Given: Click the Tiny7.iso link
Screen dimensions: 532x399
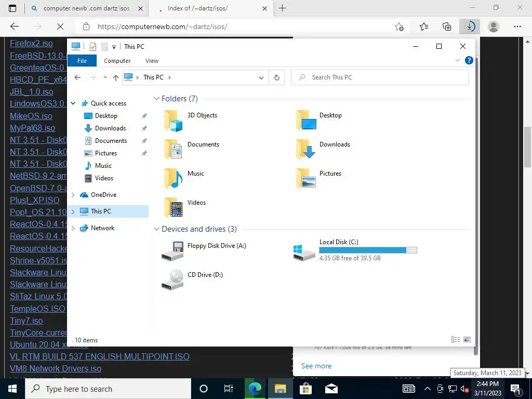Looking at the screenshot, I should coord(26,321).
